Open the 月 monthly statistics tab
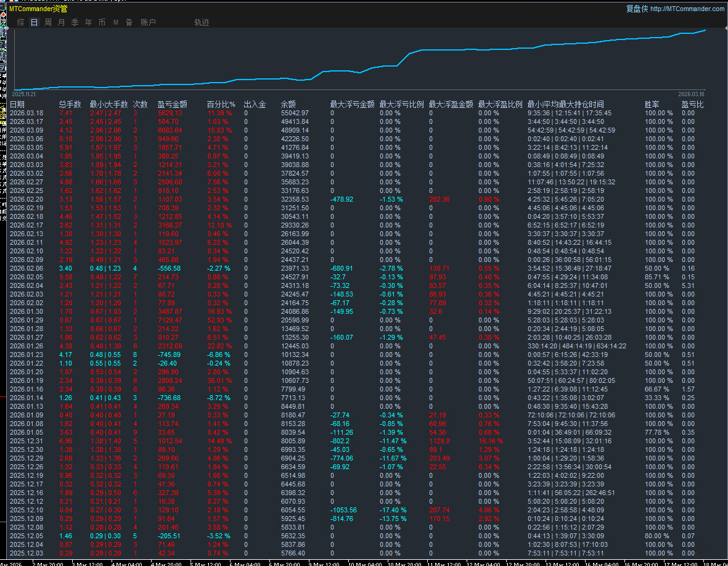The width and height of the screenshot is (728, 566). pos(61,22)
